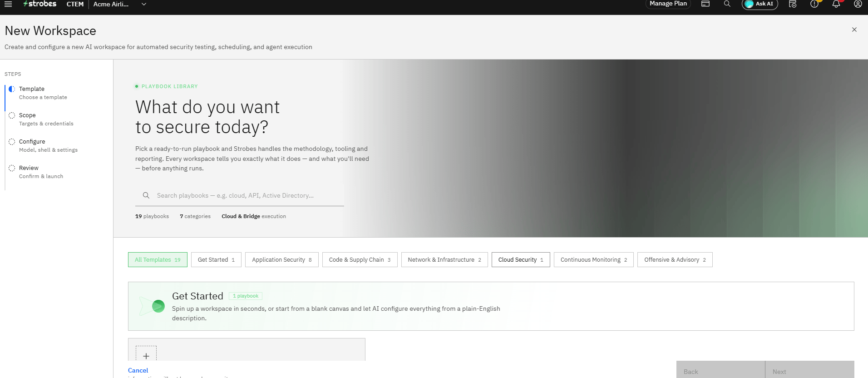The image size is (868, 378).
Task: Click the PLAYBOOK LIBRARY label
Action: [x=170, y=86]
